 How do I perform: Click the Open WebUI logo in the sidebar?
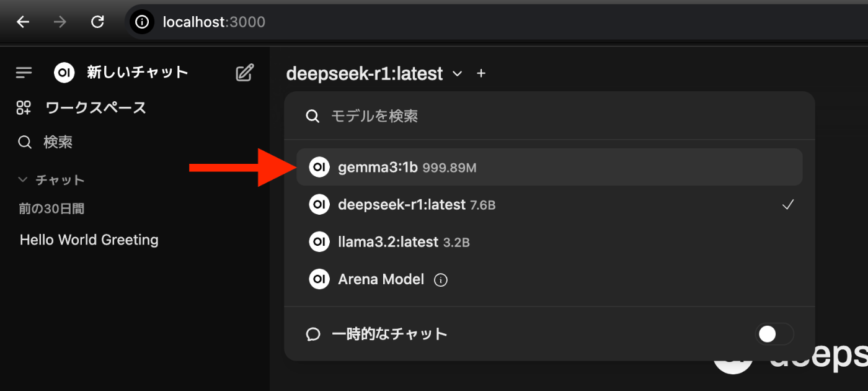tap(64, 73)
